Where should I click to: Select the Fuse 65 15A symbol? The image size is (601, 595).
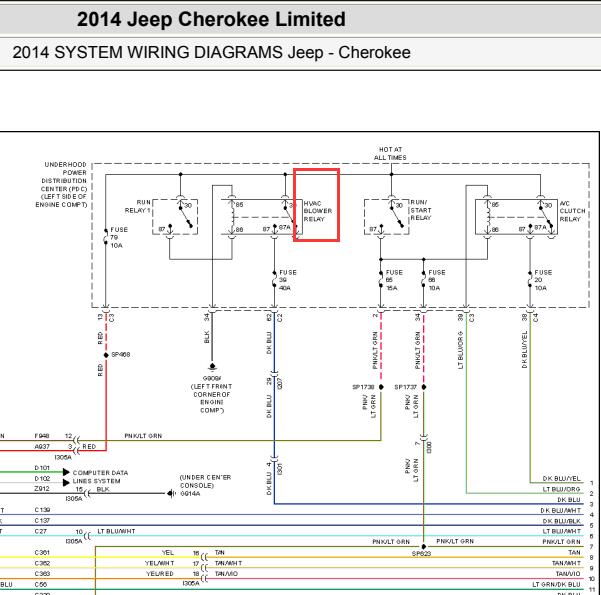point(381,280)
